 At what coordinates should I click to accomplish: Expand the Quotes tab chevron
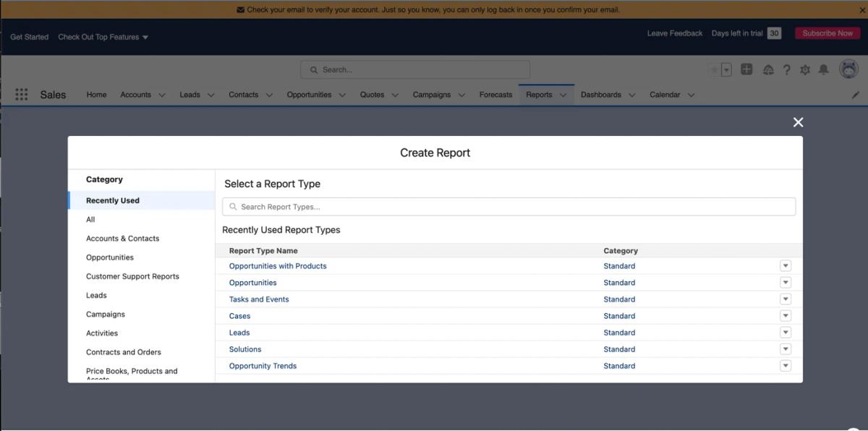coord(394,95)
